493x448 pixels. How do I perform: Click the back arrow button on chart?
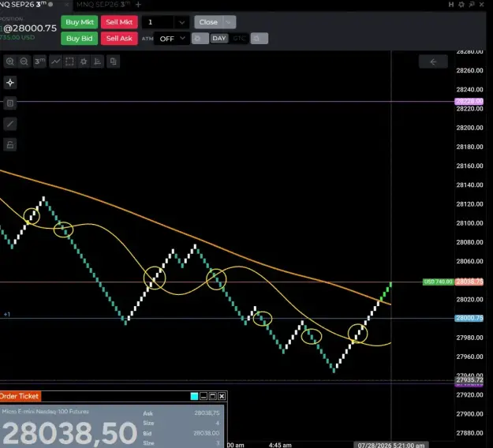point(433,62)
